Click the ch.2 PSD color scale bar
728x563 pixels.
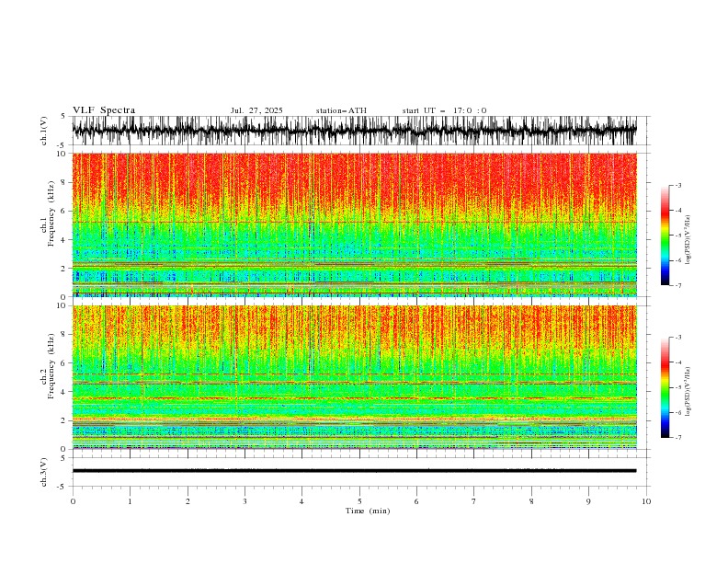coord(665,387)
